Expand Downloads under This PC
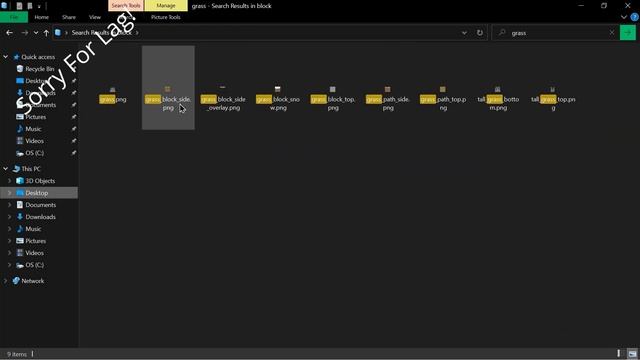Screen dimensions: 640x360 click(9, 217)
